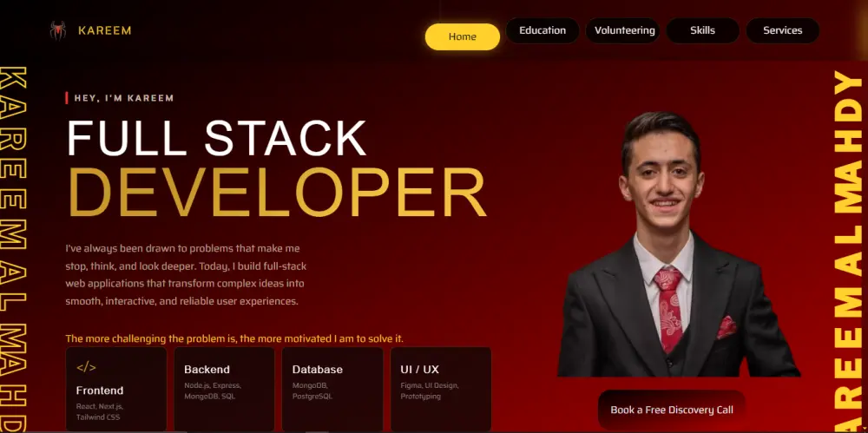
Task: Go to the Education section
Action: [x=542, y=30]
